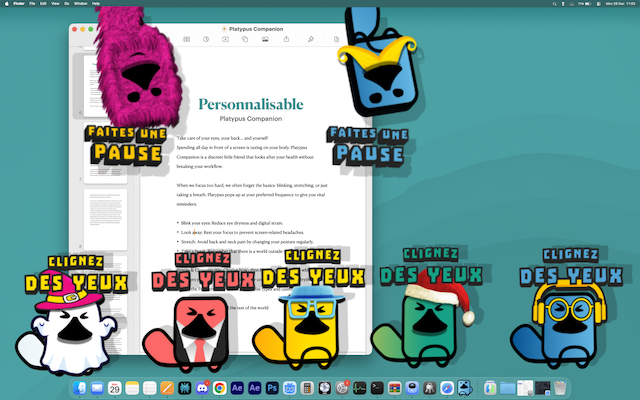Open the File menu
Image resolution: width=640 pixels, height=400 pixels.
click(x=32, y=4)
